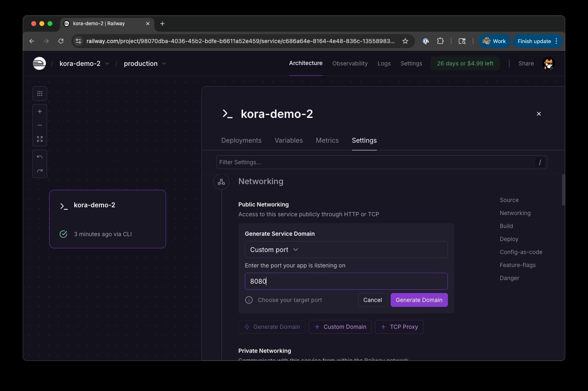Bookmark this page with the star icon
This screenshot has width=588, height=391.
click(x=405, y=41)
